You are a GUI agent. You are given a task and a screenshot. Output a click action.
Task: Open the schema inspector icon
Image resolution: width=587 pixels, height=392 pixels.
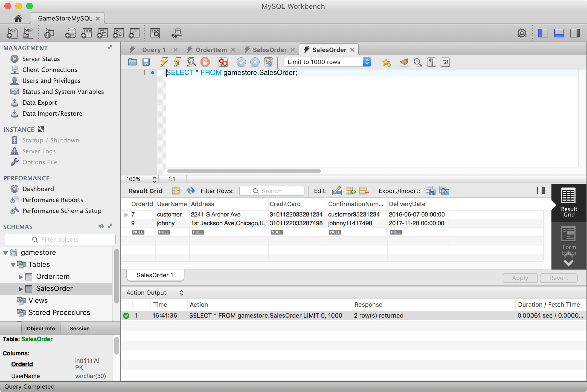coord(49,33)
